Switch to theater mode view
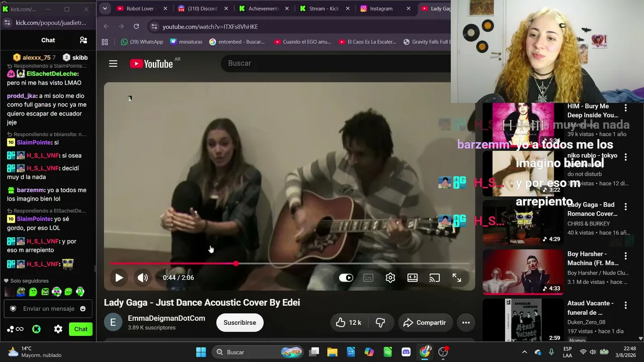The width and height of the screenshot is (644, 362). point(413,278)
